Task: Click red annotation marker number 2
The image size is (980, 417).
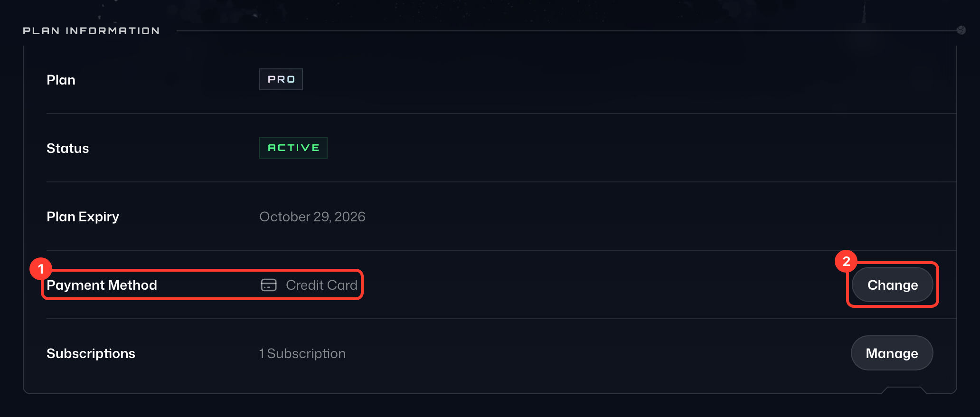Action: pyautogui.click(x=846, y=261)
